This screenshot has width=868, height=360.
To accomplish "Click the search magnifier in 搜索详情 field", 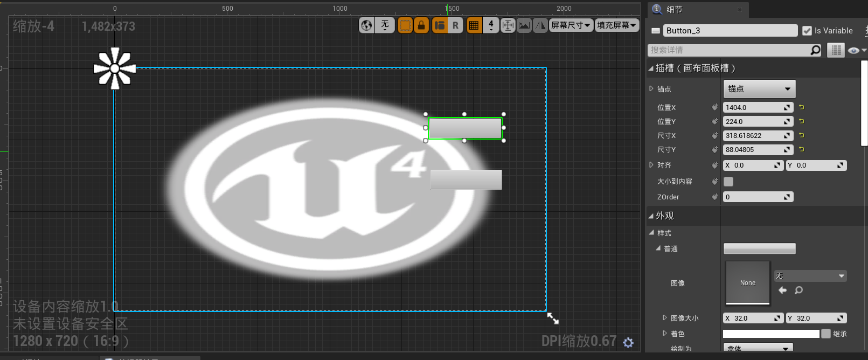I will (816, 50).
